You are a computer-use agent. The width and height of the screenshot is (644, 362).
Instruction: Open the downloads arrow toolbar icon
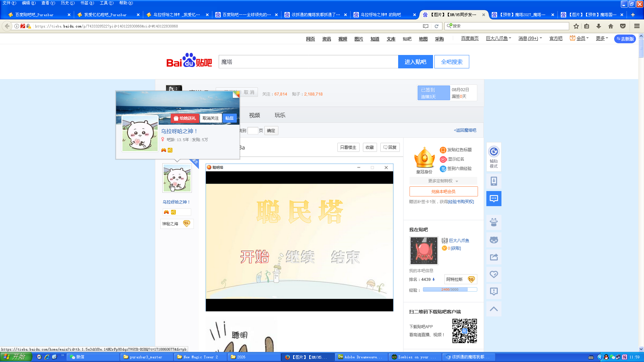coord(599,26)
